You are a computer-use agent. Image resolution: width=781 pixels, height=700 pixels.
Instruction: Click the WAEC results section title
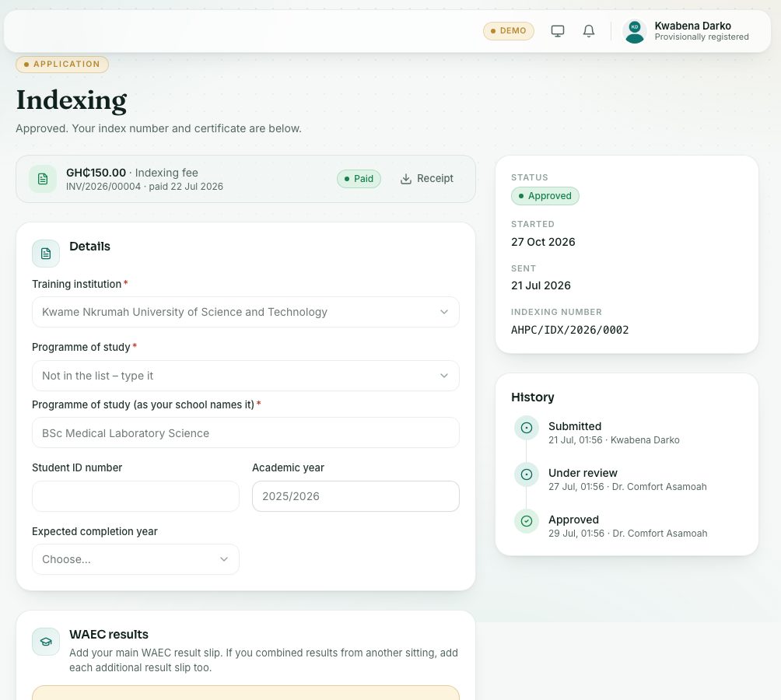(x=109, y=635)
